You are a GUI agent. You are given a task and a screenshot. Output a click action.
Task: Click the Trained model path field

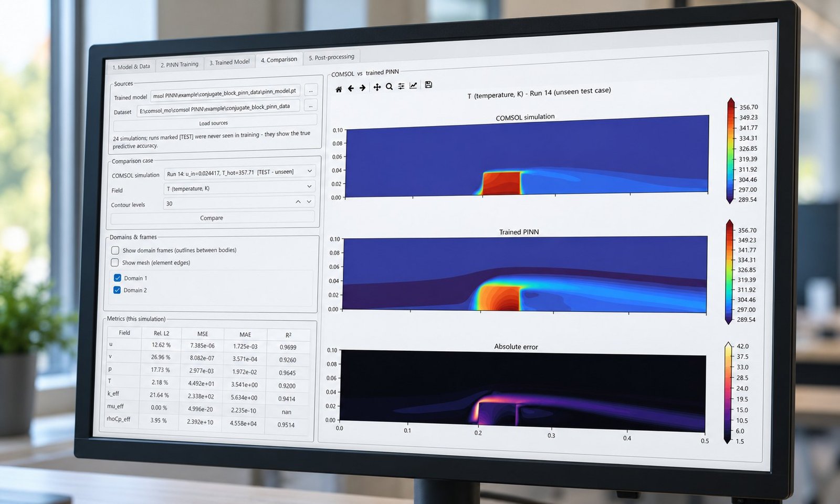pos(226,93)
